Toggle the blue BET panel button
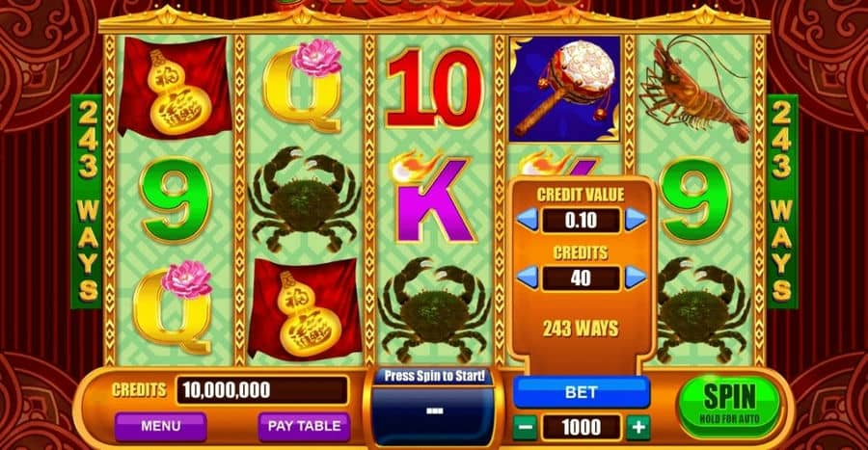 (582, 392)
